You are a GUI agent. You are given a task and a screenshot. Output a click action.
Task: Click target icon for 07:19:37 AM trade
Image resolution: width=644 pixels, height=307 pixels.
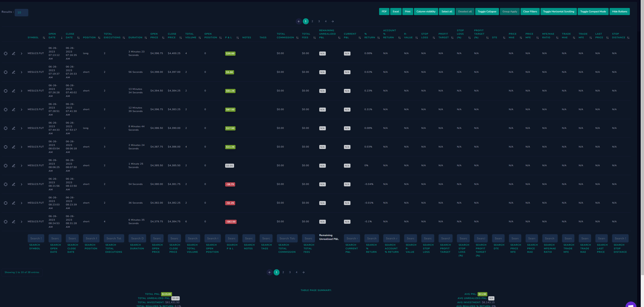[5, 72]
